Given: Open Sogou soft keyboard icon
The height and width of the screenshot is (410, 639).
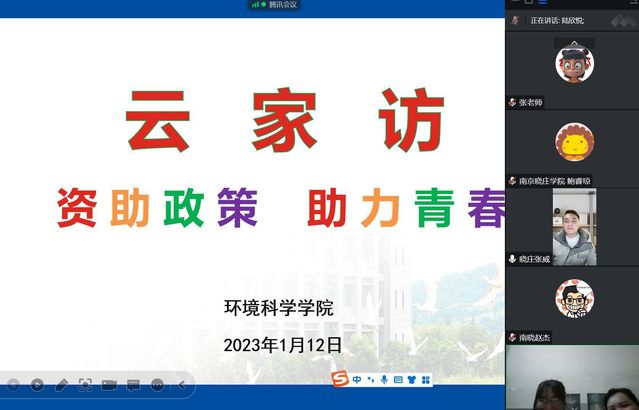Looking at the screenshot, I should pyautogui.click(x=398, y=380).
